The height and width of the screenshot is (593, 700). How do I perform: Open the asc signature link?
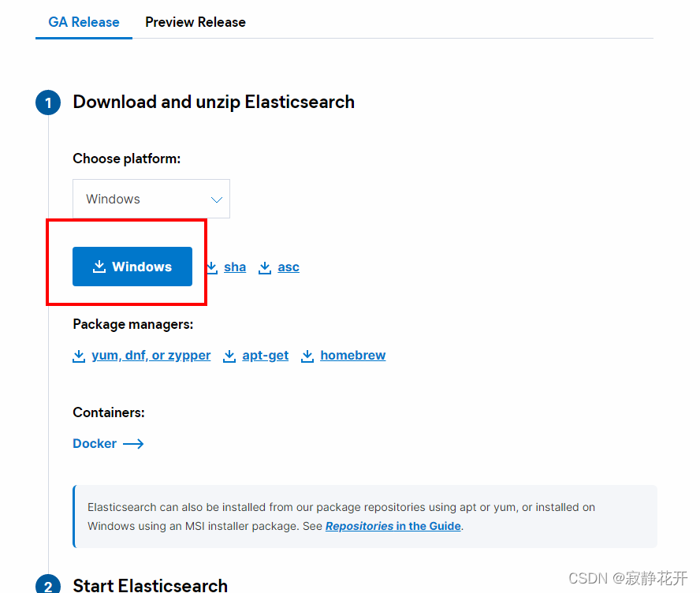click(x=289, y=267)
